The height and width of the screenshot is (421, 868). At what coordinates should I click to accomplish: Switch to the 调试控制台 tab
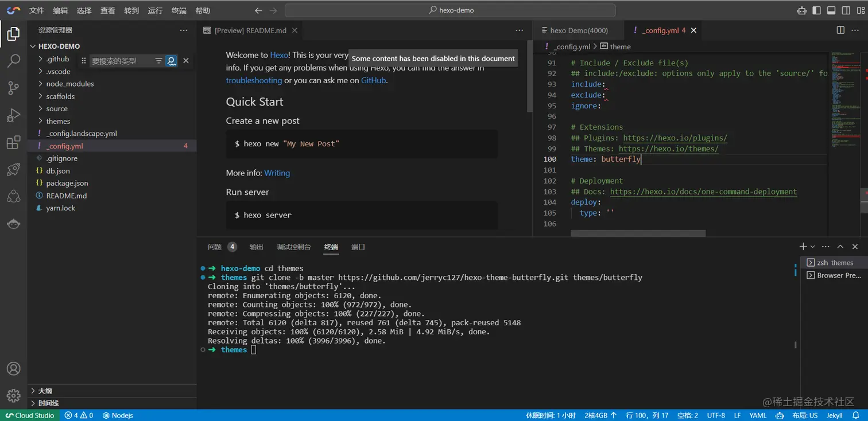click(294, 247)
